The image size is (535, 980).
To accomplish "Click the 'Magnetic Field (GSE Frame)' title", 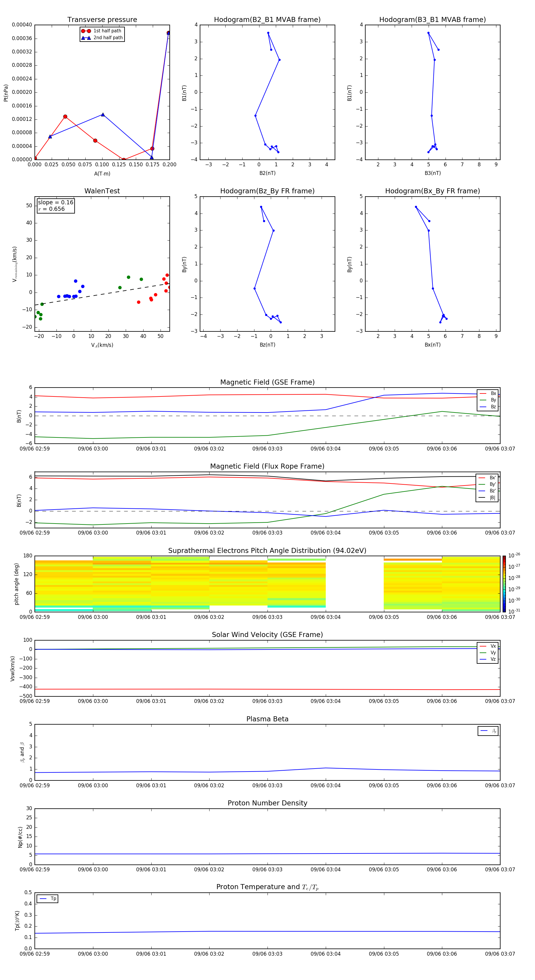I will point(267,382).
